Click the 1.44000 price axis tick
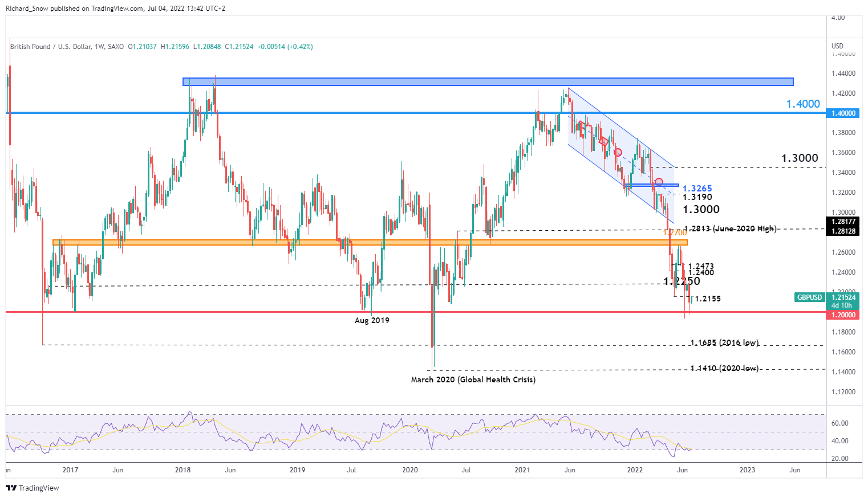The image size is (868, 498). [x=843, y=74]
